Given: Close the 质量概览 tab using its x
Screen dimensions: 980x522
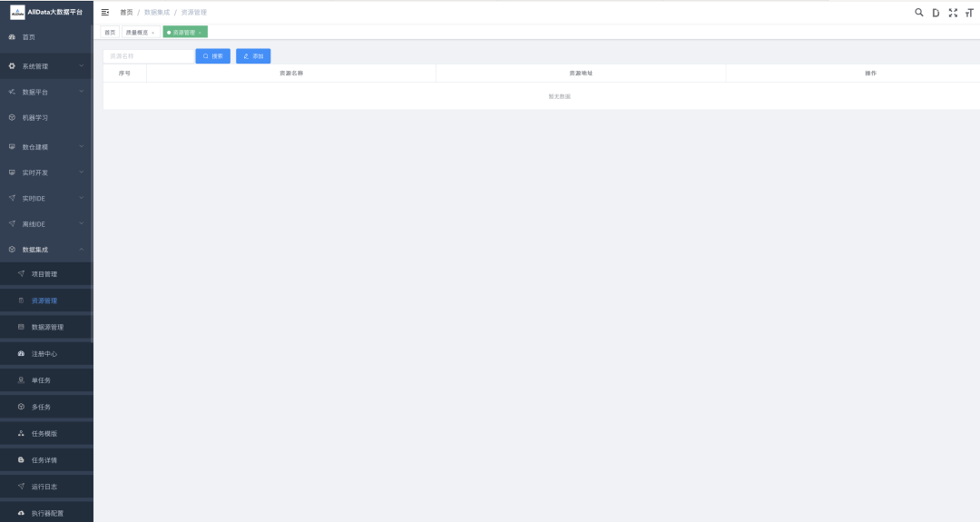Looking at the screenshot, I should pyautogui.click(x=152, y=33).
